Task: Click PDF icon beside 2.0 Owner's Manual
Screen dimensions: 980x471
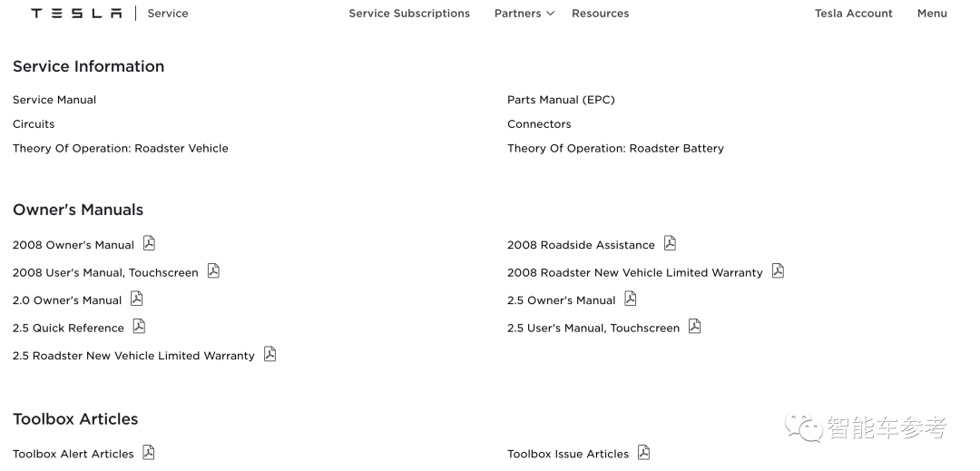Action: (x=137, y=299)
